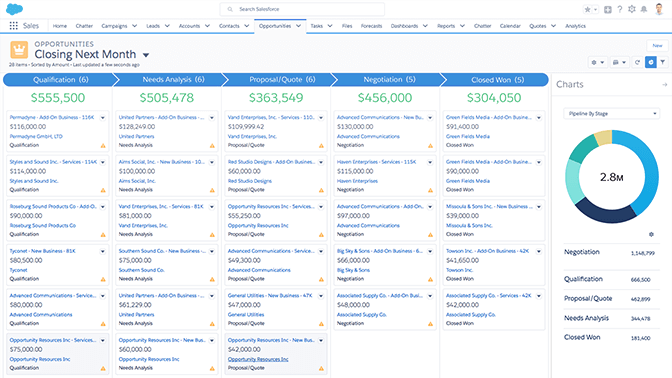Viewport: 672px width, 378px height.
Task: Switch to the Forecasts tab
Action: (371, 26)
